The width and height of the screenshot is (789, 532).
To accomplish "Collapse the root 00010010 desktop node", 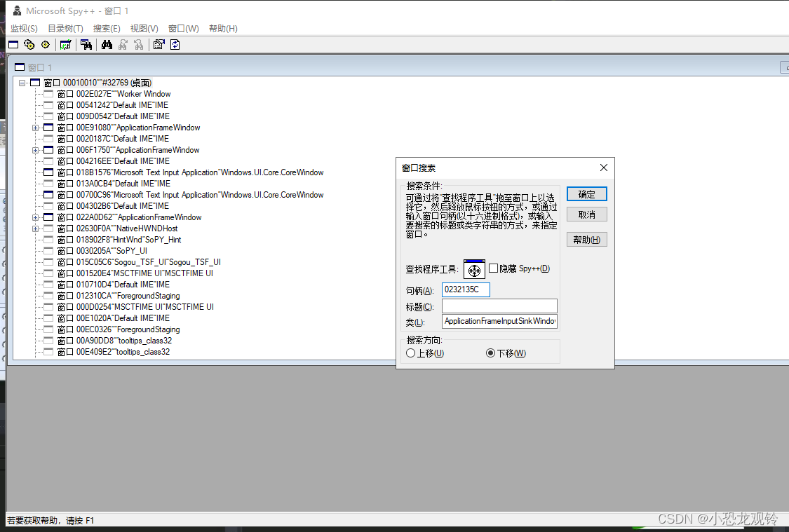I will click(x=22, y=83).
